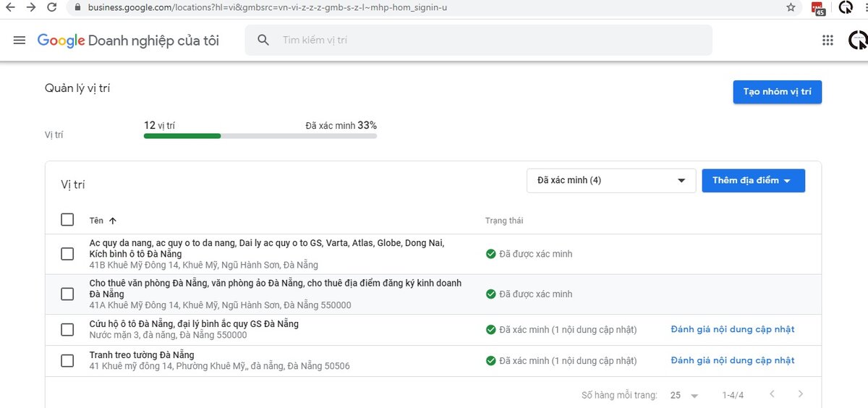Reload the page in the browser
This screenshot has width=868, height=408.
51,7
